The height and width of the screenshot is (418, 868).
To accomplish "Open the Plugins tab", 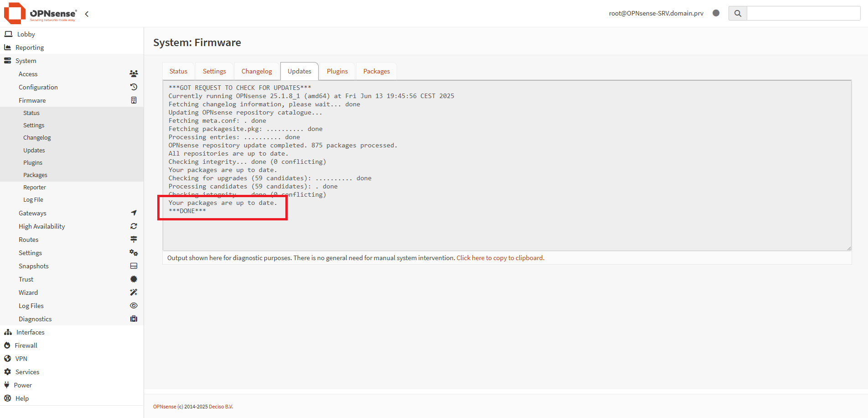I will (337, 71).
